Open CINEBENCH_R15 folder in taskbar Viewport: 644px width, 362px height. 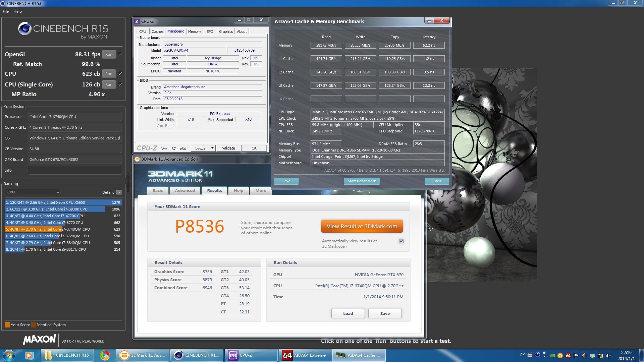click(x=67, y=355)
